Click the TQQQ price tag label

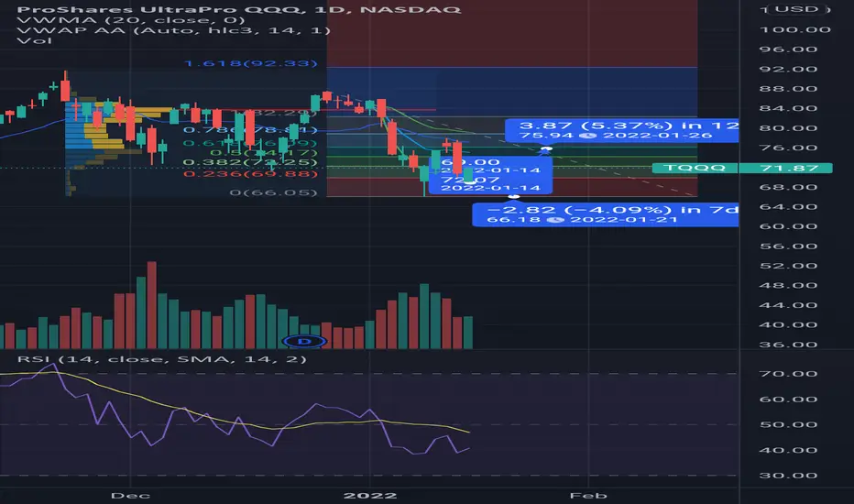pyautogui.click(x=695, y=168)
